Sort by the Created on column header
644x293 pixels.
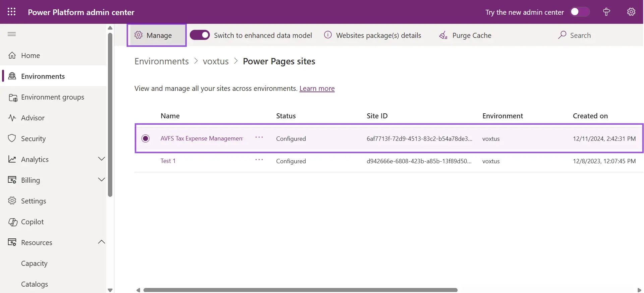point(590,116)
